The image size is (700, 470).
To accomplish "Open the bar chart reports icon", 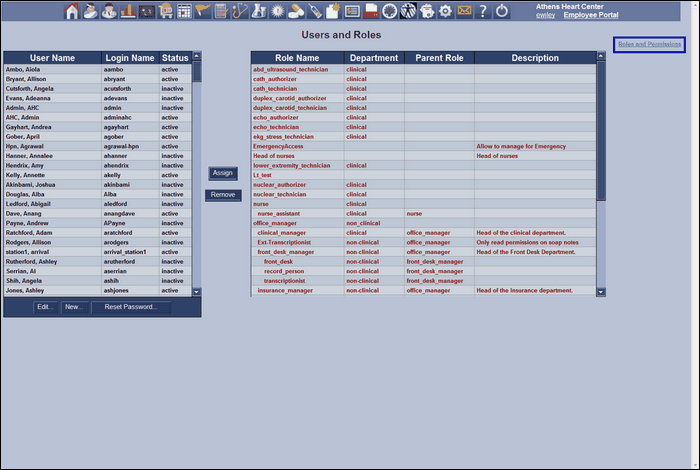I will pos(128,11).
